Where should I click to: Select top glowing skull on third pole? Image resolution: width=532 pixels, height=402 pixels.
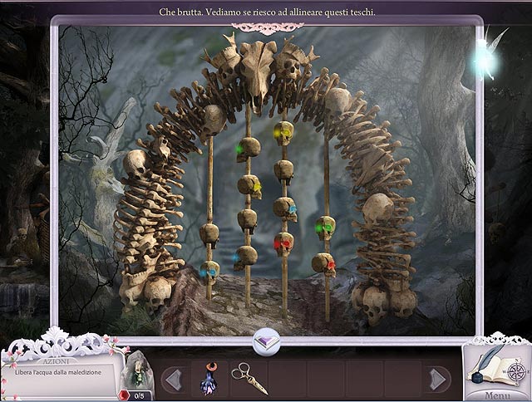click(283, 133)
